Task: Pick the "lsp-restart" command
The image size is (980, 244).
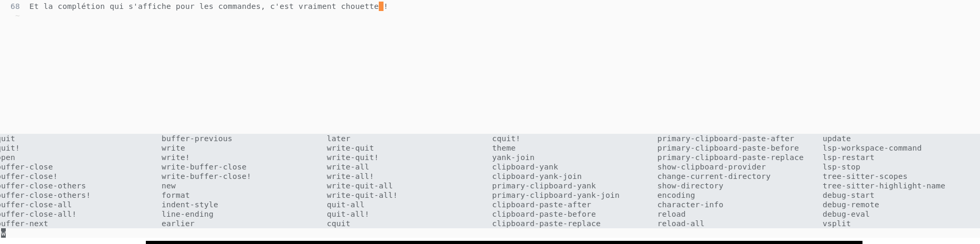Action: click(x=848, y=157)
